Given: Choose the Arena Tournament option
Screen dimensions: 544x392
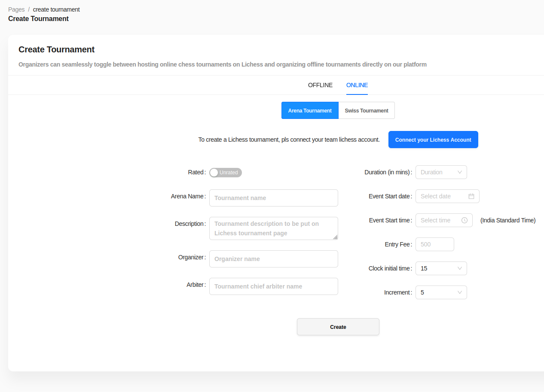Looking at the screenshot, I should (x=310, y=110).
